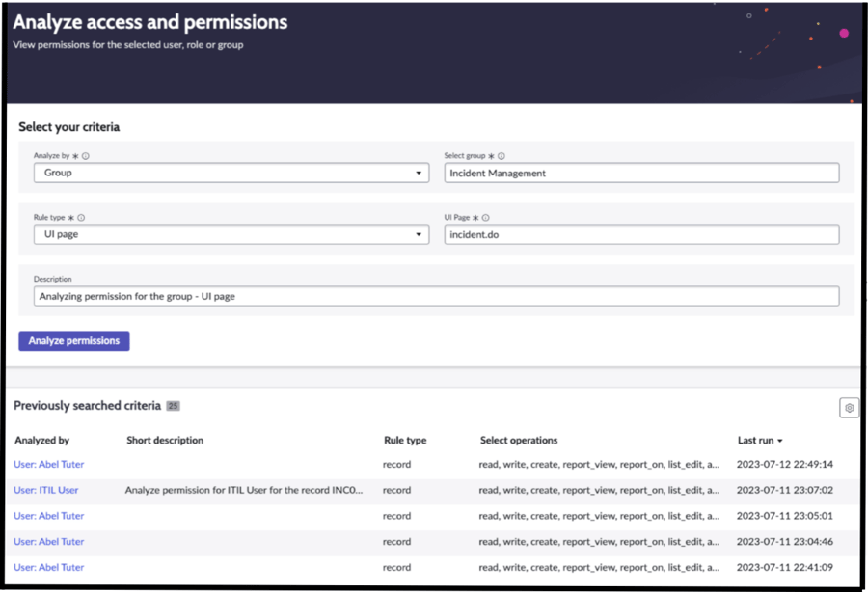Click the Analyze permissions button
The width and height of the screenshot is (868, 592).
point(73,340)
